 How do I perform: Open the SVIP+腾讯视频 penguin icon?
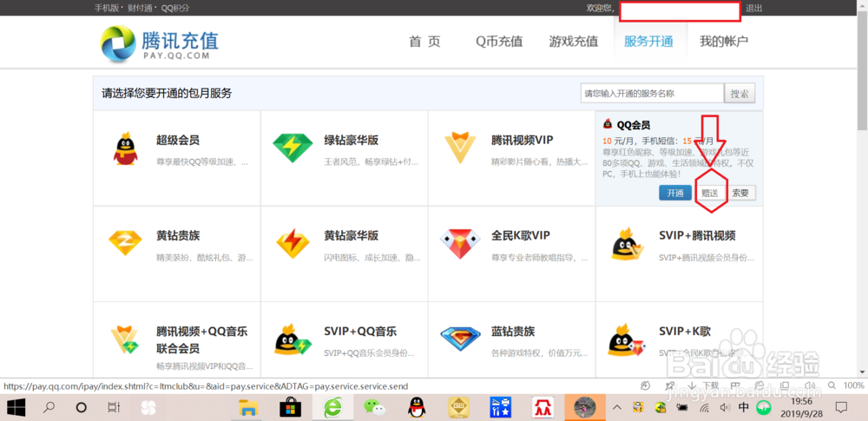[x=628, y=244]
